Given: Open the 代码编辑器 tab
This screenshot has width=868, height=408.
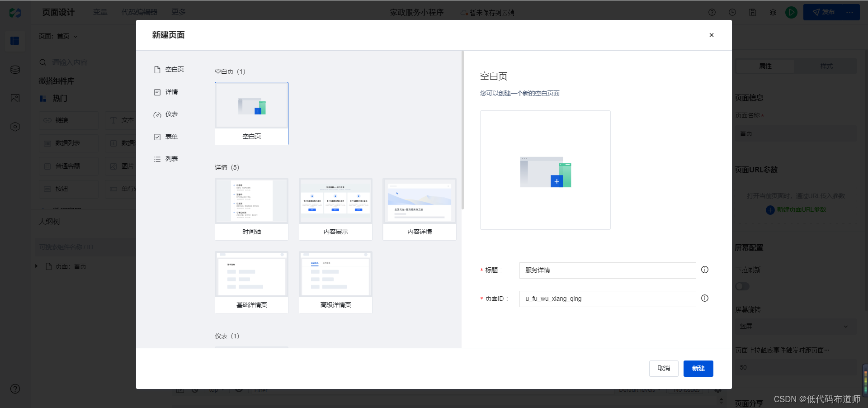Looking at the screenshot, I should 139,12.
